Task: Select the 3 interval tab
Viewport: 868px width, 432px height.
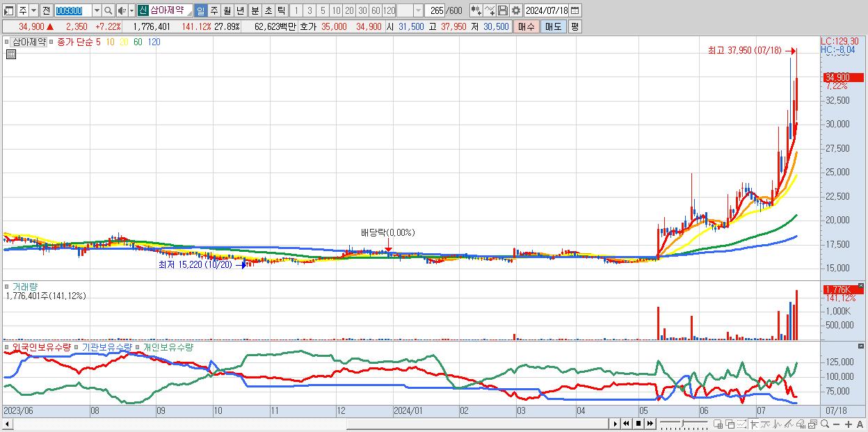Action: (309, 10)
